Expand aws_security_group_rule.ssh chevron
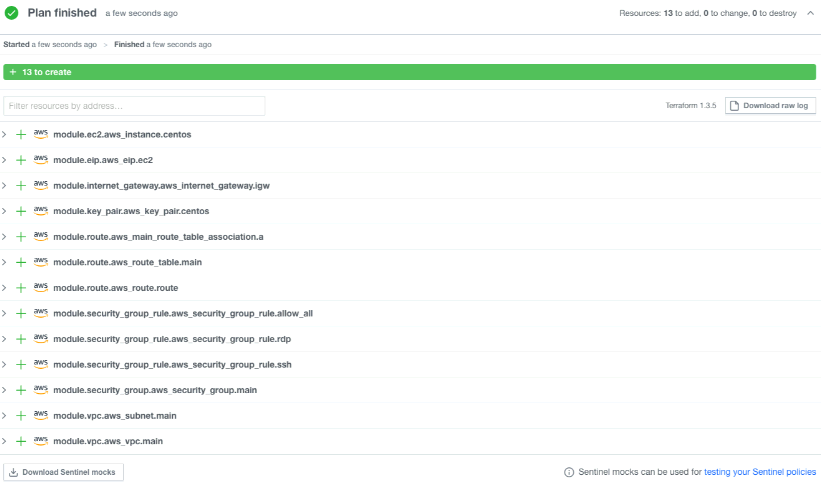This screenshot has height=486, width=821. 4,364
